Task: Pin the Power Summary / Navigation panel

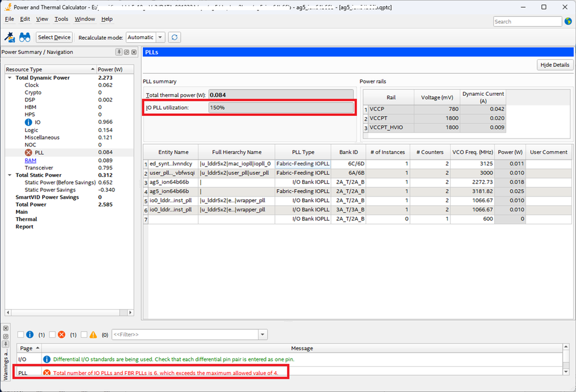Action: tap(119, 52)
